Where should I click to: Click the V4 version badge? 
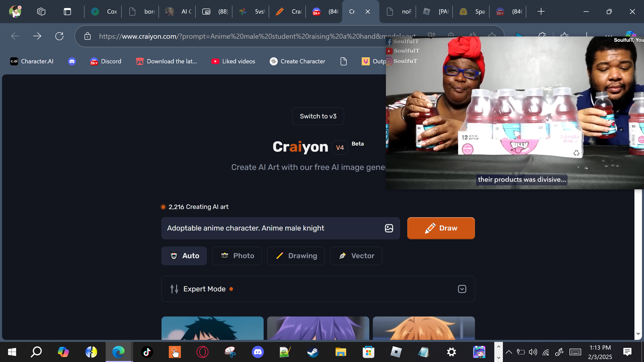pyautogui.click(x=340, y=148)
